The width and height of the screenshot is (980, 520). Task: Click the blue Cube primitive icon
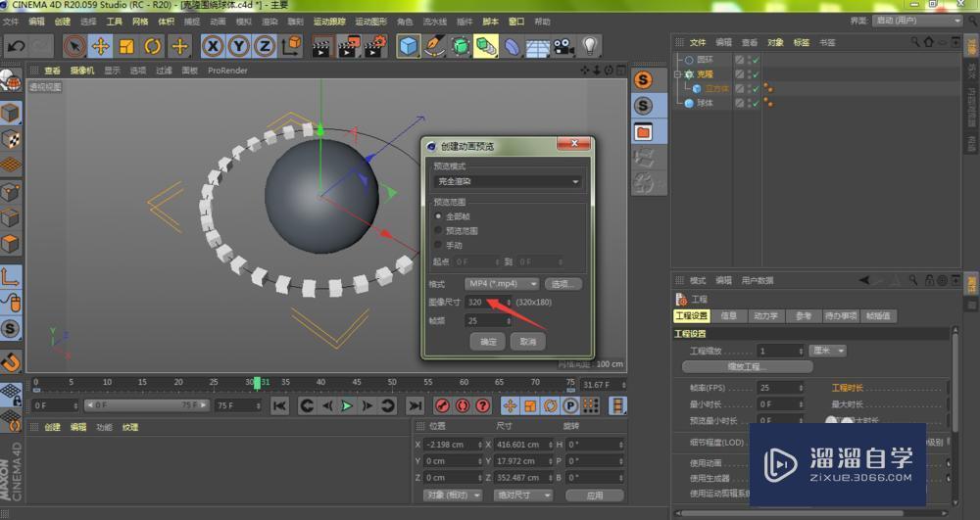(x=408, y=46)
